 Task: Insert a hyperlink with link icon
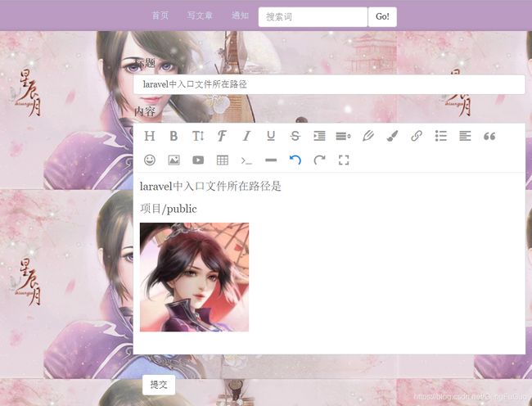[417, 136]
